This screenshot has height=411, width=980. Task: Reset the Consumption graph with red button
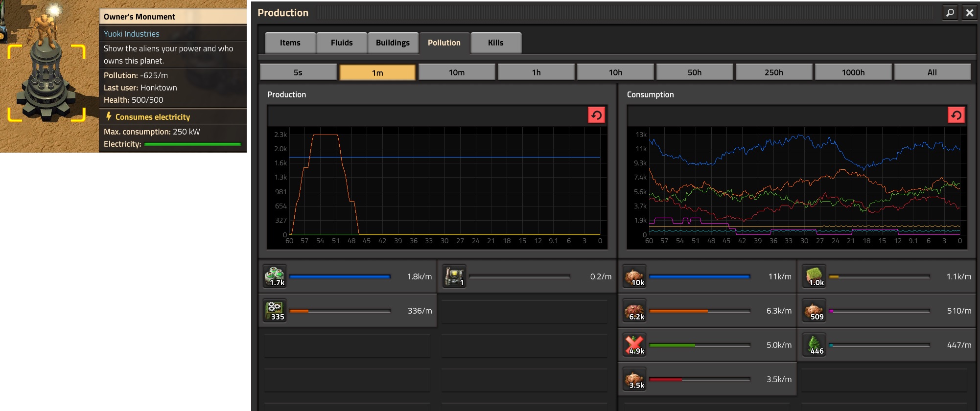[956, 115]
